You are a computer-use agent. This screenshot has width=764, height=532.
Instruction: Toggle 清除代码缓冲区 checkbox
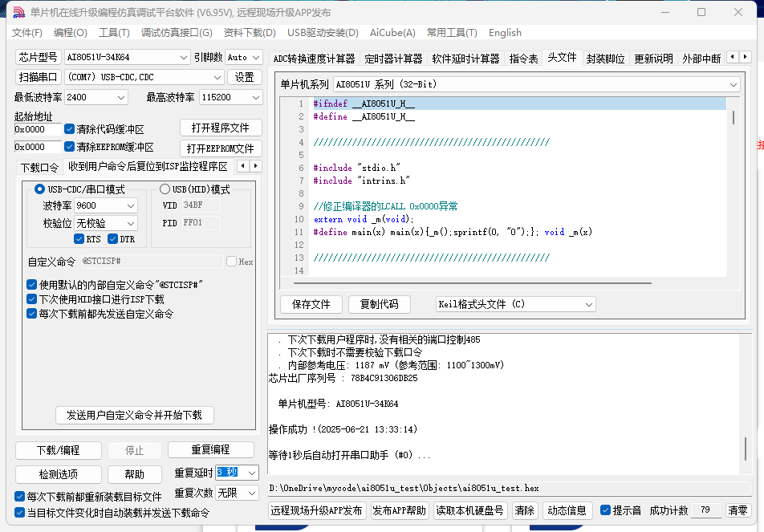69,129
